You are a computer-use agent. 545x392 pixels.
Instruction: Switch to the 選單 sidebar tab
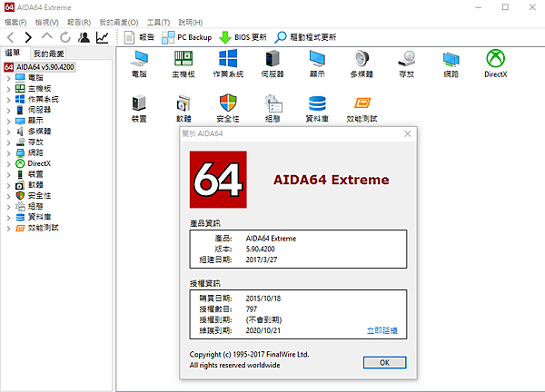[x=13, y=53]
